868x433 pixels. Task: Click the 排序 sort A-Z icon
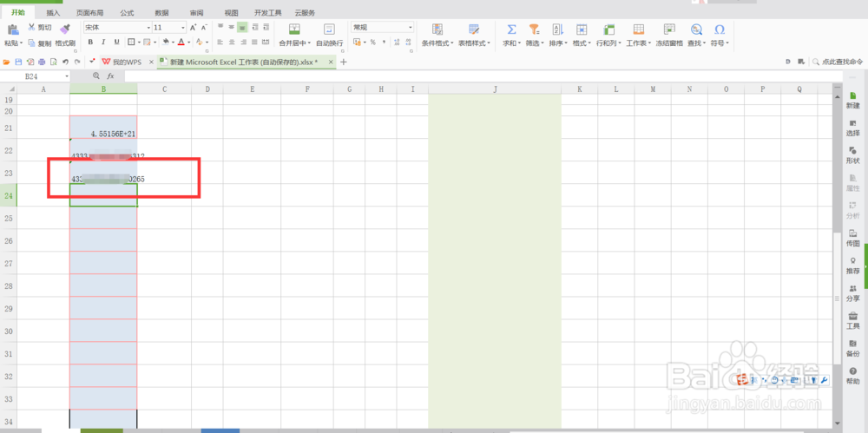point(557,30)
